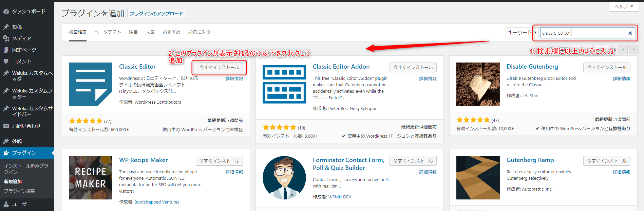Click the Dashboard gauge icon
The image size is (644, 211).
[x=6, y=12]
